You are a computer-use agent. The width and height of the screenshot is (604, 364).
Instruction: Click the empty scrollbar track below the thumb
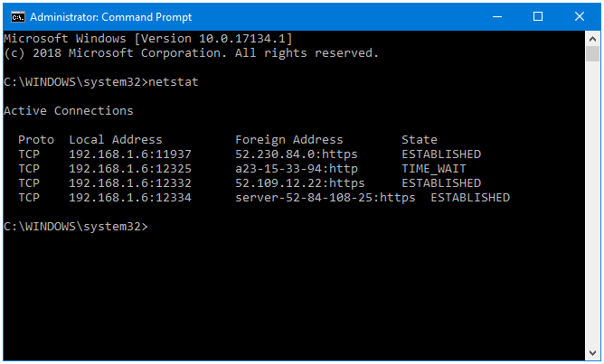(x=592, y=204)
